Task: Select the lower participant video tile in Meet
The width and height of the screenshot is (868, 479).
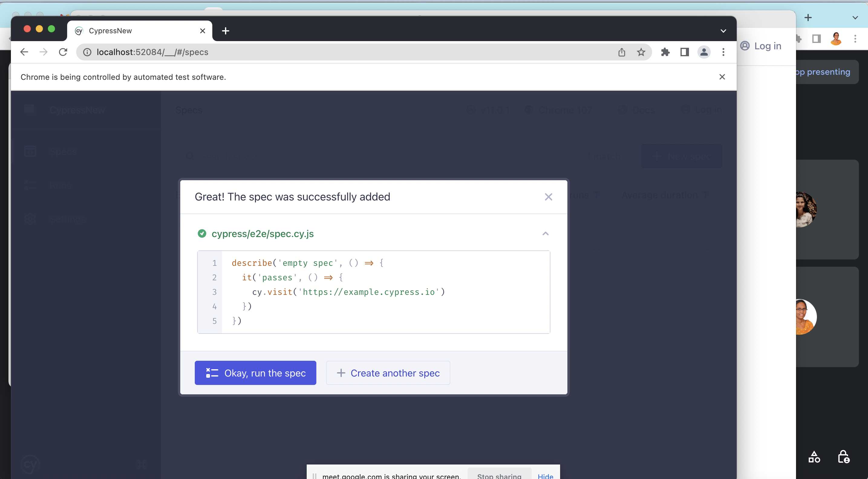Action: pyautogui.click(x=827, y=317)
